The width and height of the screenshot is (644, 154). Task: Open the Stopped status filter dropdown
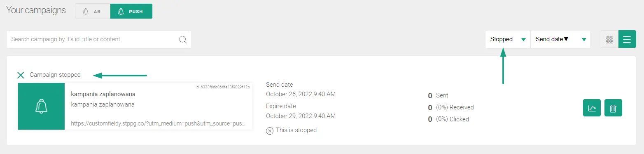pyautogui.click(x=507, y=39)
